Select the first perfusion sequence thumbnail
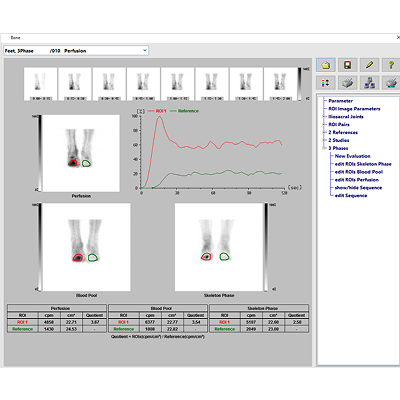The width and height of the screenshot is (400, 400). (40, 84)
